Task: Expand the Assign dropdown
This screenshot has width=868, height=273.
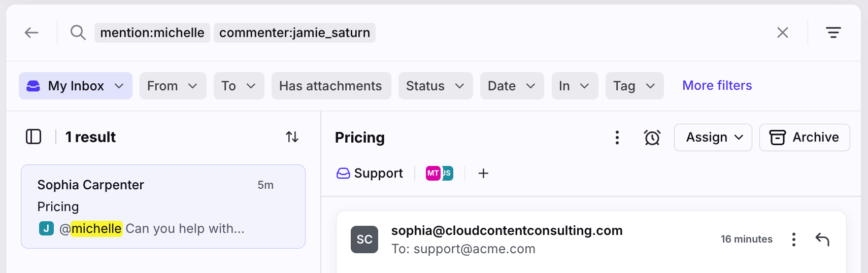Action: tap(713, 138)
